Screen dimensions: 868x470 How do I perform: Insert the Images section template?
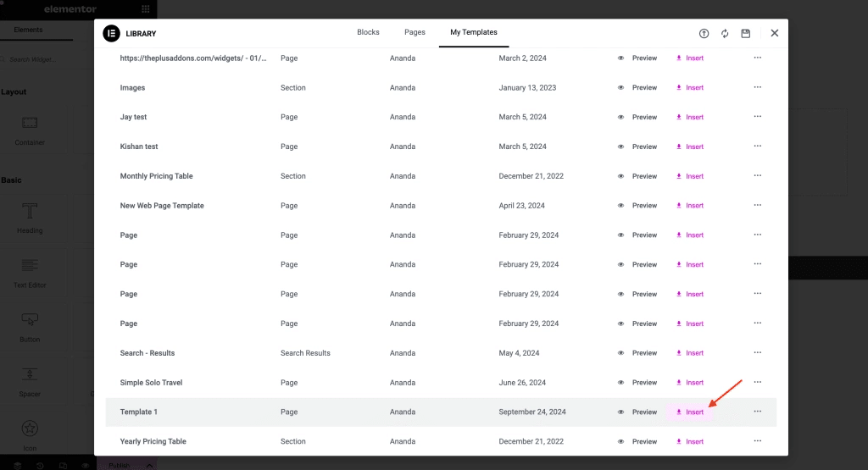tap(690, 87)
